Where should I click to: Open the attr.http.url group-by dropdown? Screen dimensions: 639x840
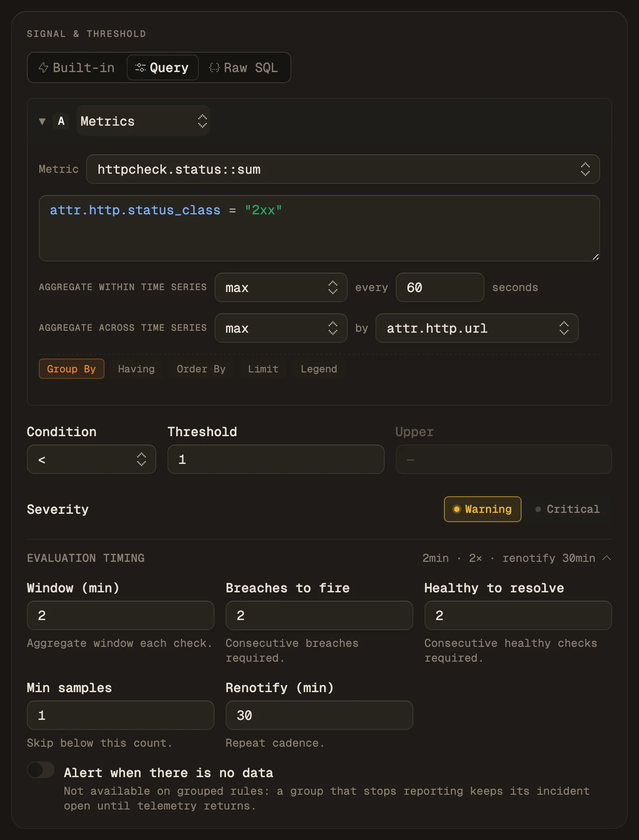477,328
